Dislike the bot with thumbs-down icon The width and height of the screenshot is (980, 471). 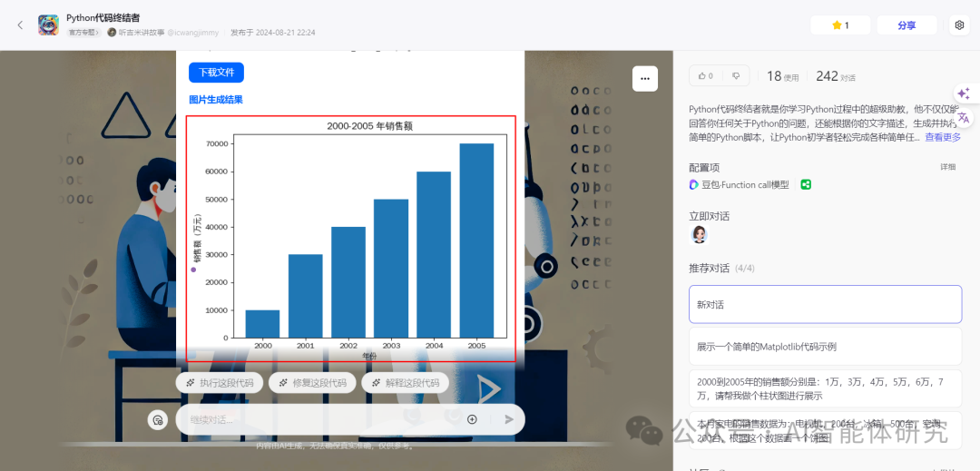click(x=736, y=75)
